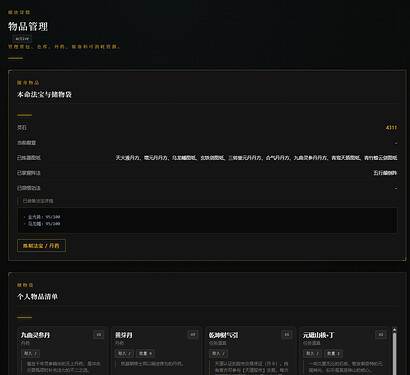Click the 金光砖 95/100 entry
410x375 pixels.
(44, 217)
